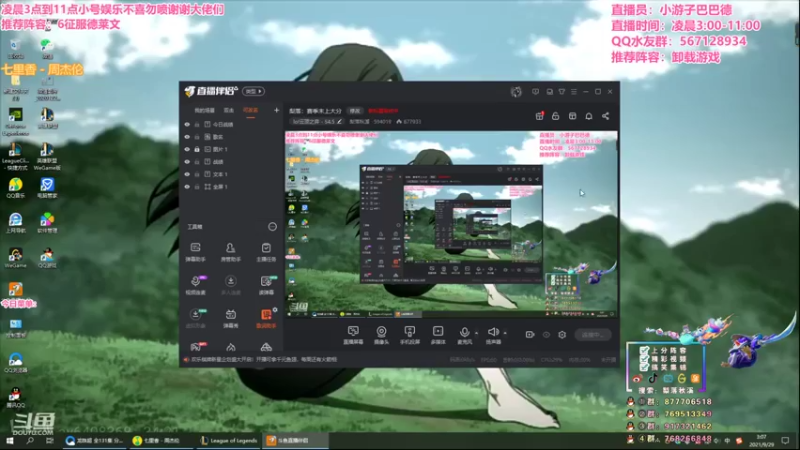
Task: Add a 手机投屏 phone cast source
Action: 409,335
